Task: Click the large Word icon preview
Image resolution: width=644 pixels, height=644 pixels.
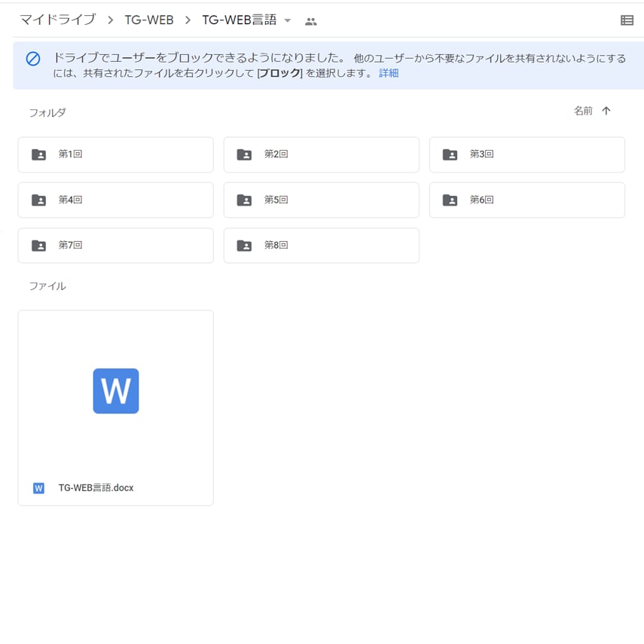Action: click(x=115, y=391)
